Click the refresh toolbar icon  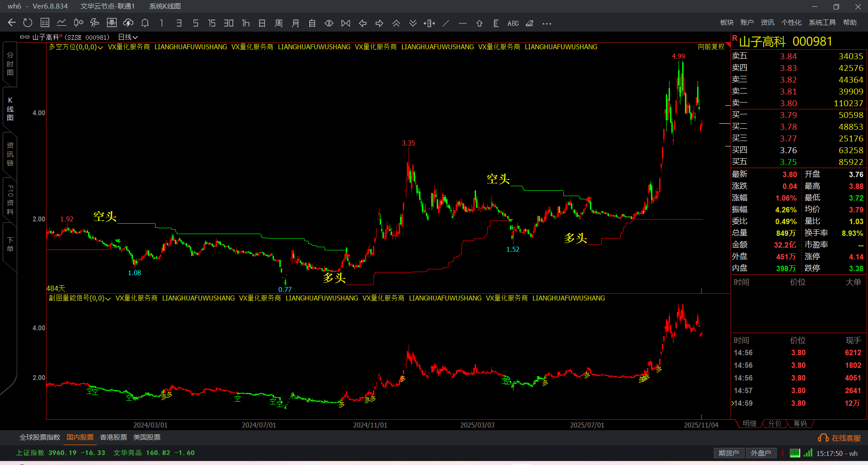pyautogui.click(x=28, y=23)
